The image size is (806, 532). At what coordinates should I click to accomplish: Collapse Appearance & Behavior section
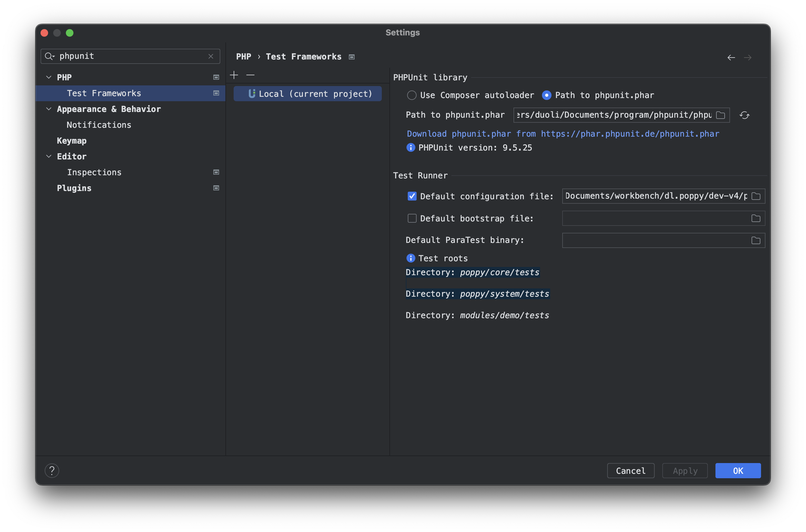point(48,109)
